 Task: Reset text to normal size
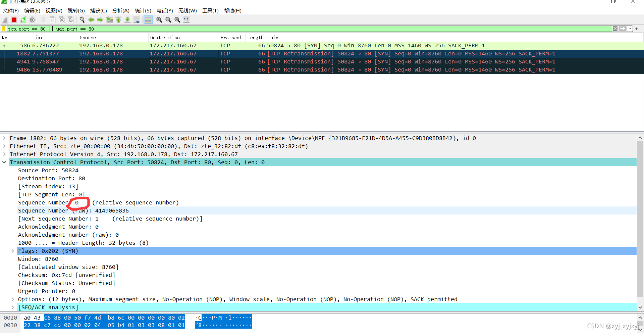177,20
